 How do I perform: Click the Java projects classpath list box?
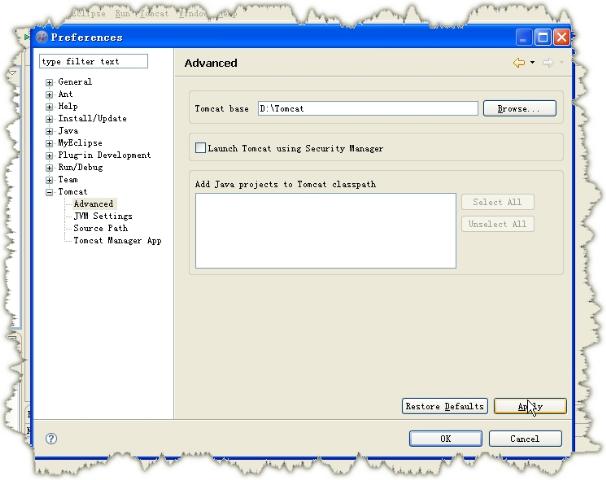tap(325, 231)
